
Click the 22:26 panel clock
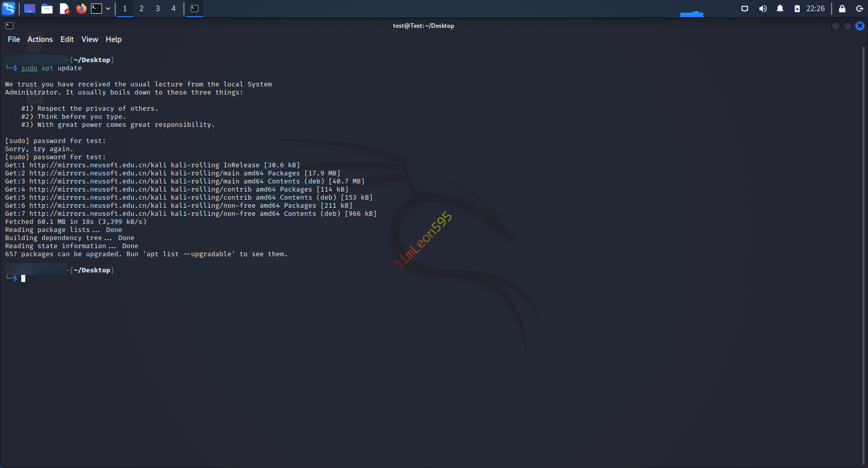pyautogui.click(x=815, y=9)
